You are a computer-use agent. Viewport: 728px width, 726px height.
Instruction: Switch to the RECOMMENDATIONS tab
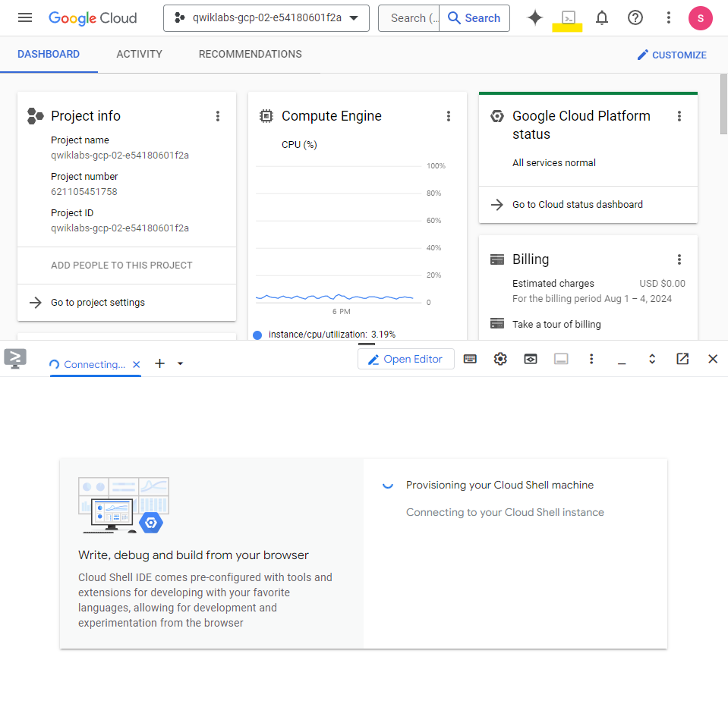tap(251, 55)
